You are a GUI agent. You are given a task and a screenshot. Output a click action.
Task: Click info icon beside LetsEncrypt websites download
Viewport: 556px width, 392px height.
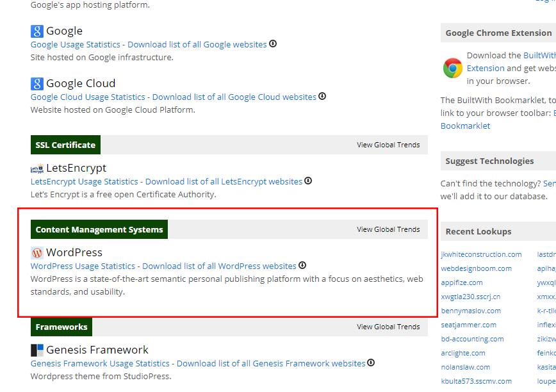coord(308,181)
